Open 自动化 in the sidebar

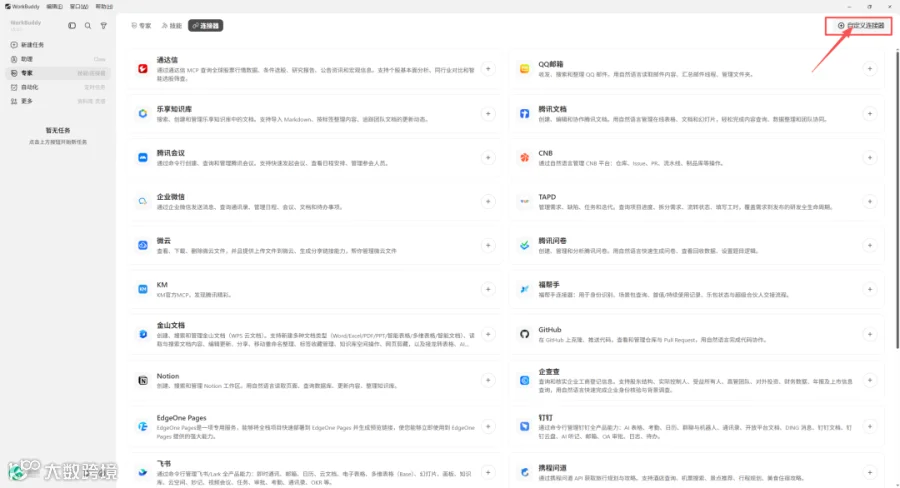(57, 87)
